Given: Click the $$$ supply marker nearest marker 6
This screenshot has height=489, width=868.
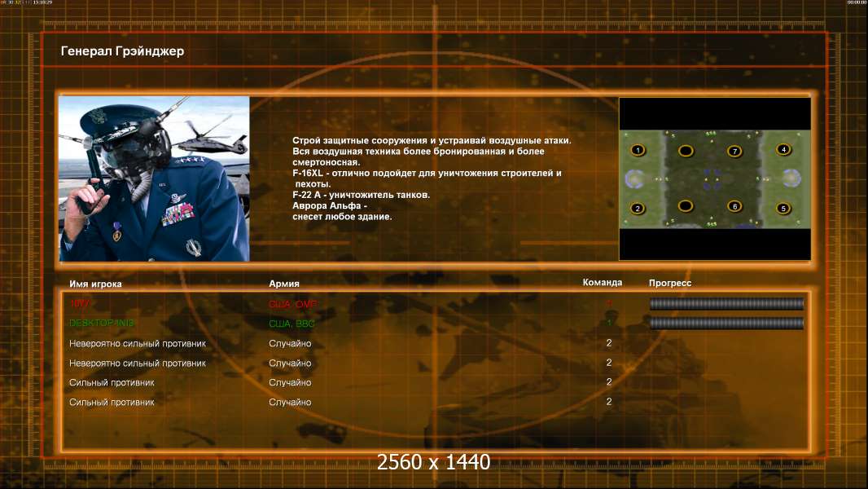Looking at the screenshot, I should click(x=712, y=224).
